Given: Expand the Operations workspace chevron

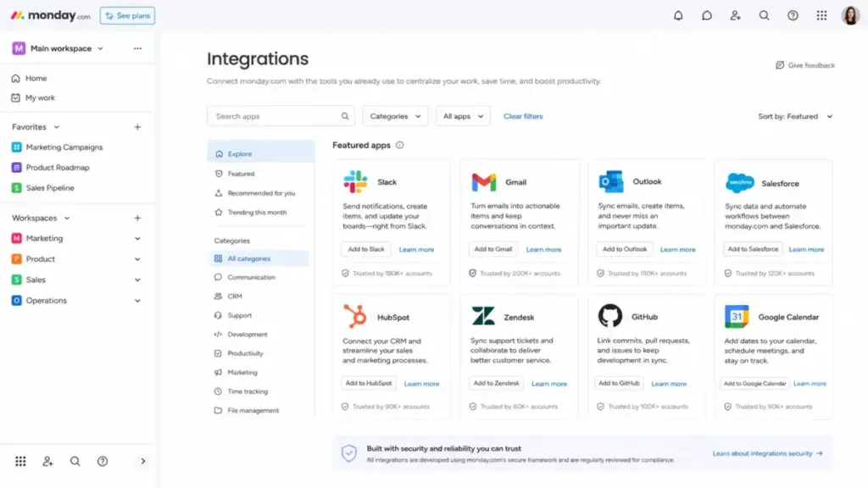Looking at the screenshot, I should pyautogui.click(x=137, y=301).
